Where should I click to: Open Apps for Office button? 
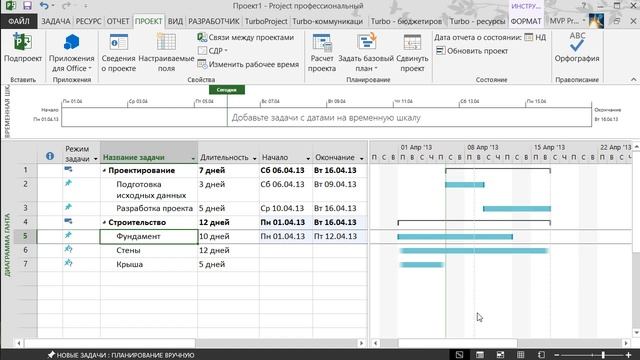click(71, 52)
